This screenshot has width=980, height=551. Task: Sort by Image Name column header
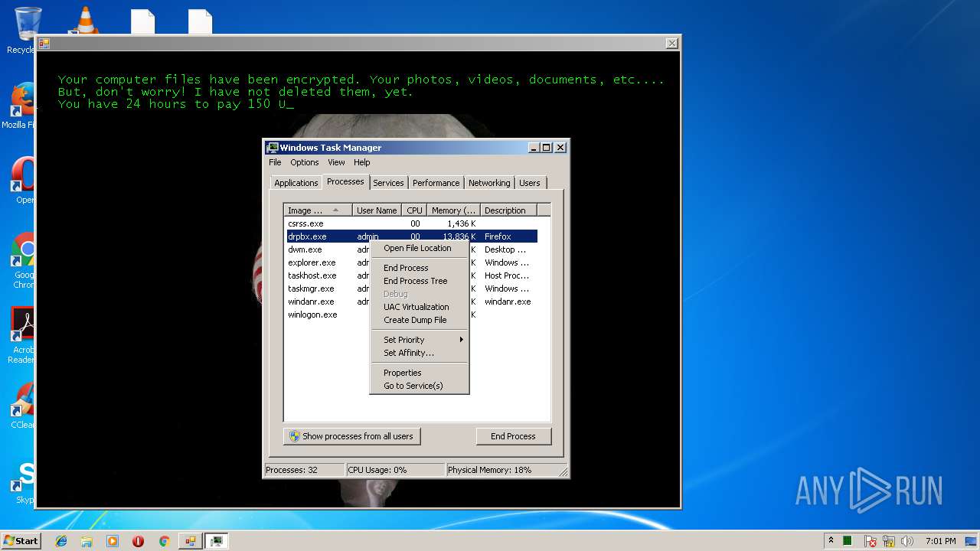[x=318, y=210]
